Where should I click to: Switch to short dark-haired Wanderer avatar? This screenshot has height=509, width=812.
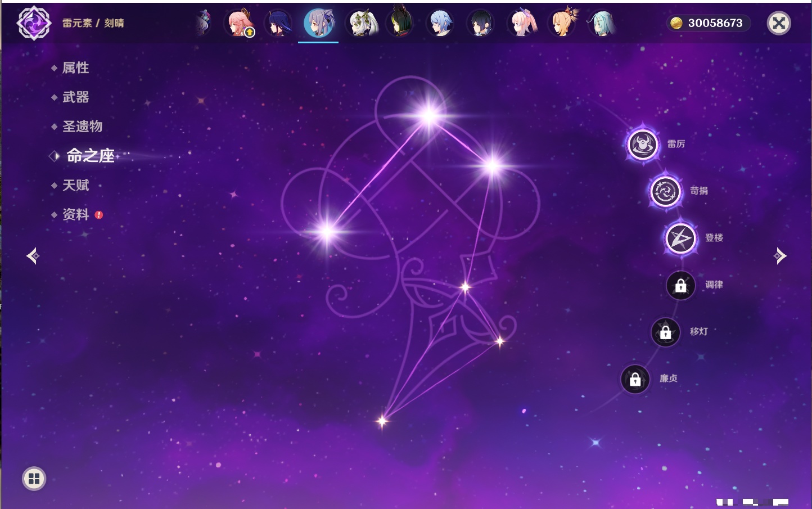coord(481,23)
